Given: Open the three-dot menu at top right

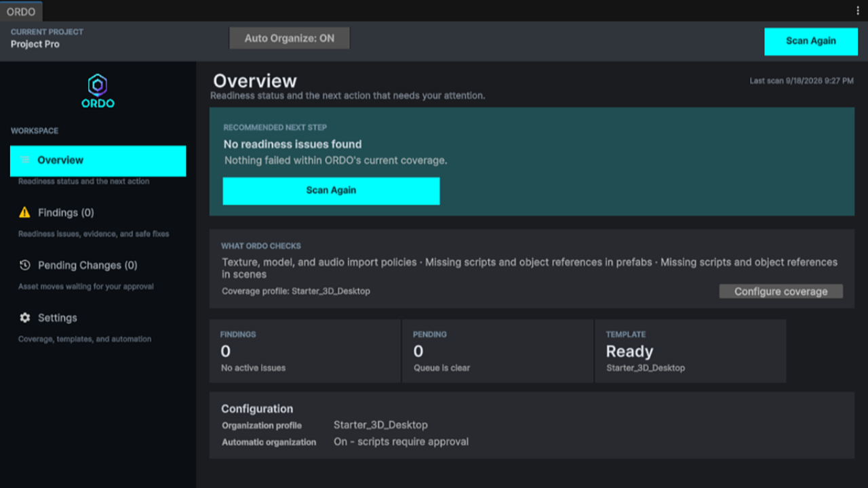Looking at the screenshot, I should pos(858,11).
